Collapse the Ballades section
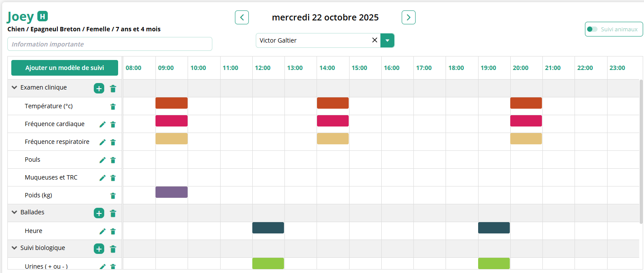 tap(14, 212)
